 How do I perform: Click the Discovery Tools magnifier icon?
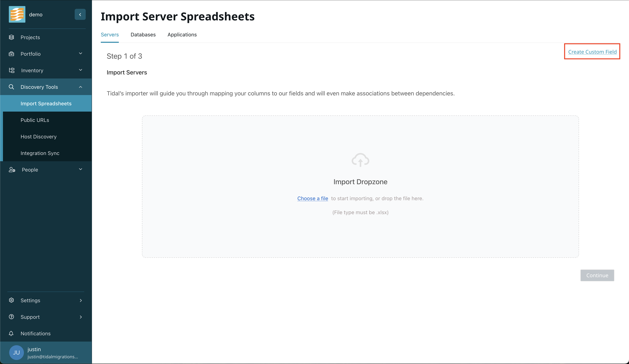tap(11, 87)
